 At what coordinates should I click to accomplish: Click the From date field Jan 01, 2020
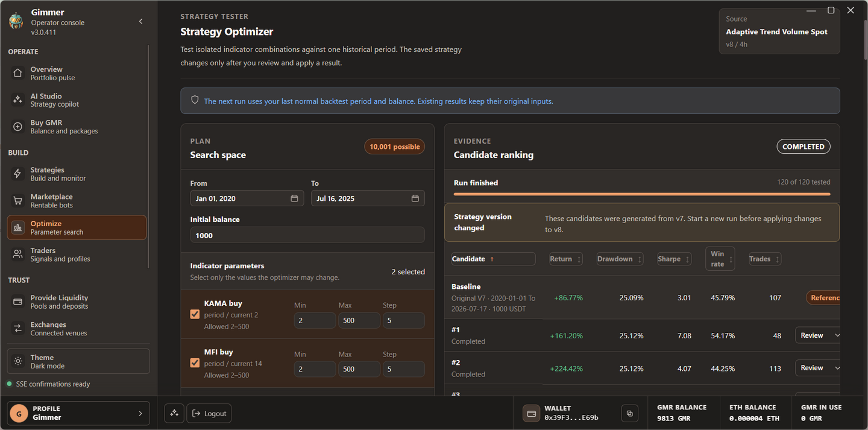247,198
